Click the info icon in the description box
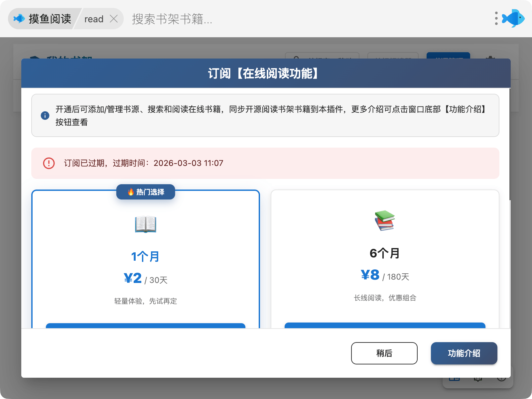 (x=45, y=115)
